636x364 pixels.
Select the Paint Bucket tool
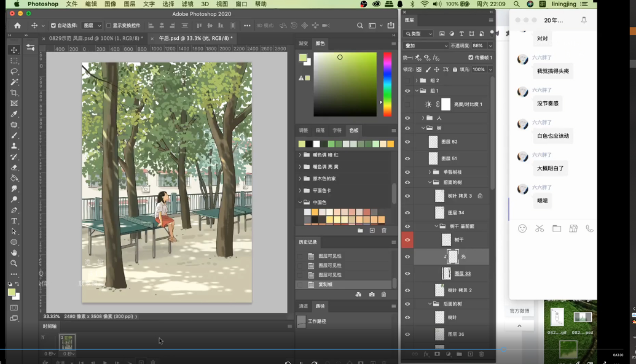coord(14,178)
